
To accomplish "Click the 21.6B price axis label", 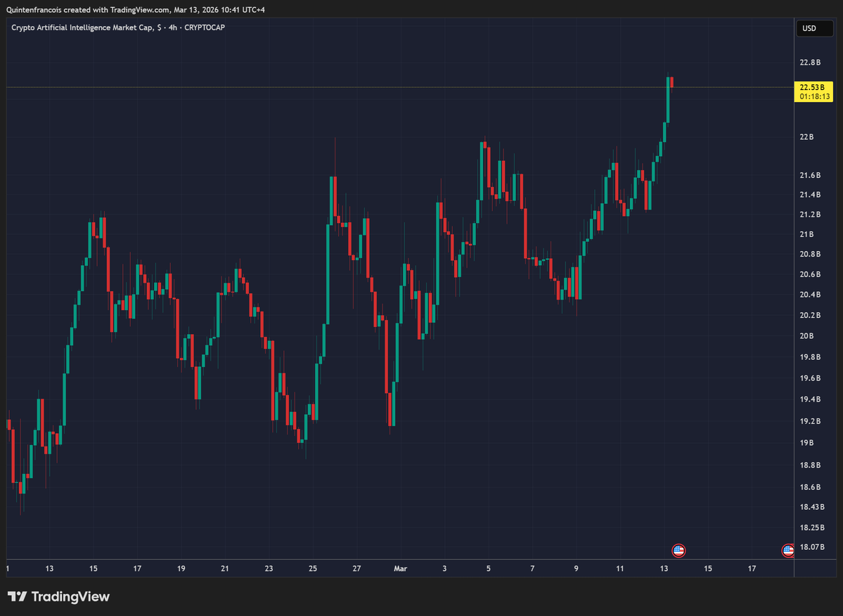I will point(810,175).
